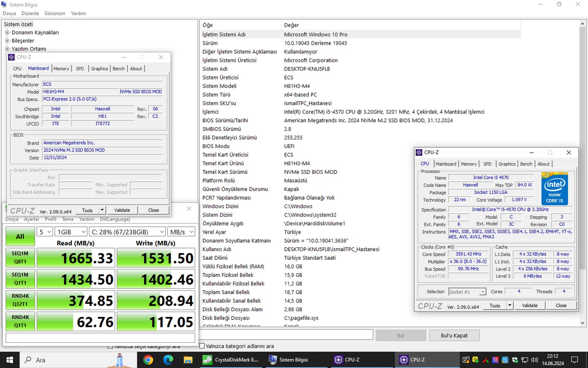Click the speaker volume tray icon
The image size is (588, 368).
tap(534, 360)
